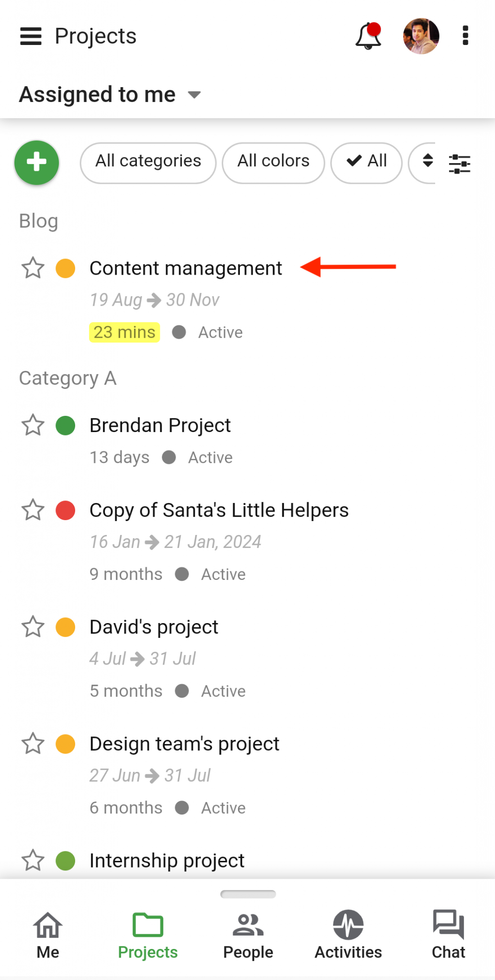
Task: Open the hamburger navigation menu
Action: [x=31, y=36]
